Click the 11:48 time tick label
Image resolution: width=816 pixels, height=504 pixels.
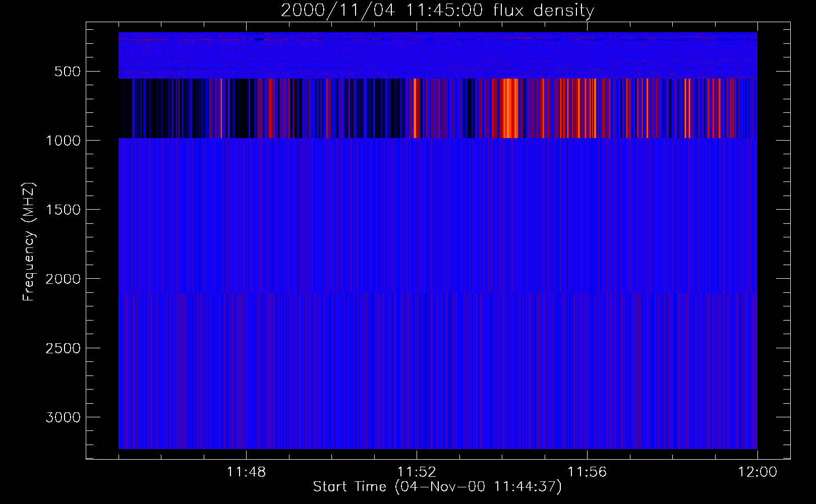[246, 472]
